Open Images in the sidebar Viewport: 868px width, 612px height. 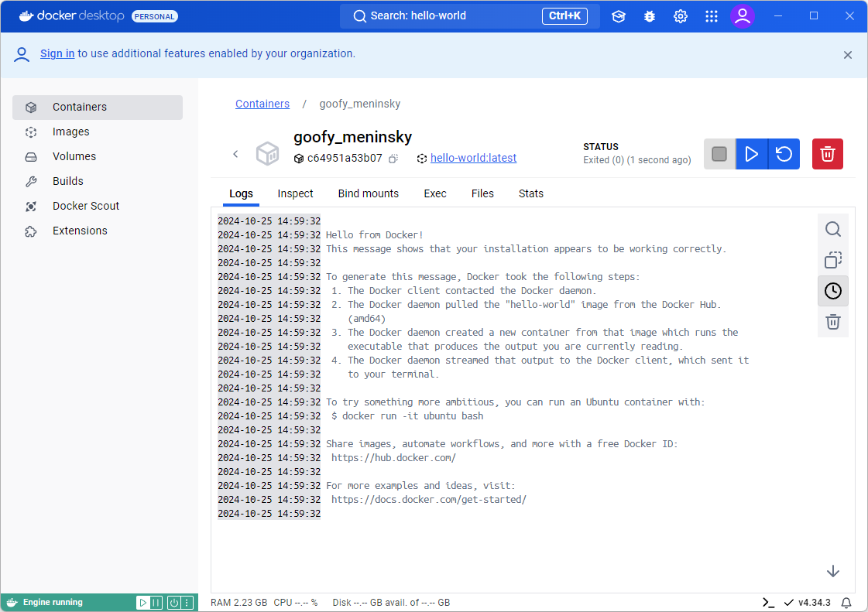click(98, 132)
